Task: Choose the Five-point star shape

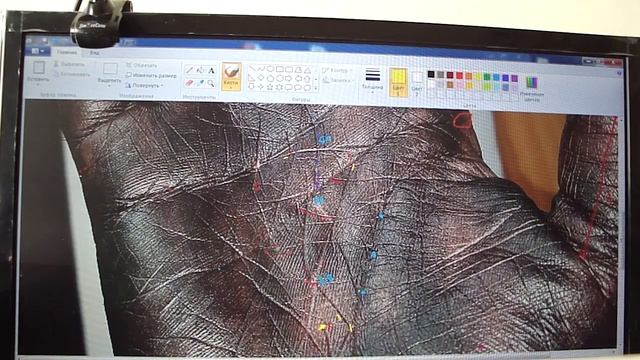Action: (x=271, y=87)
